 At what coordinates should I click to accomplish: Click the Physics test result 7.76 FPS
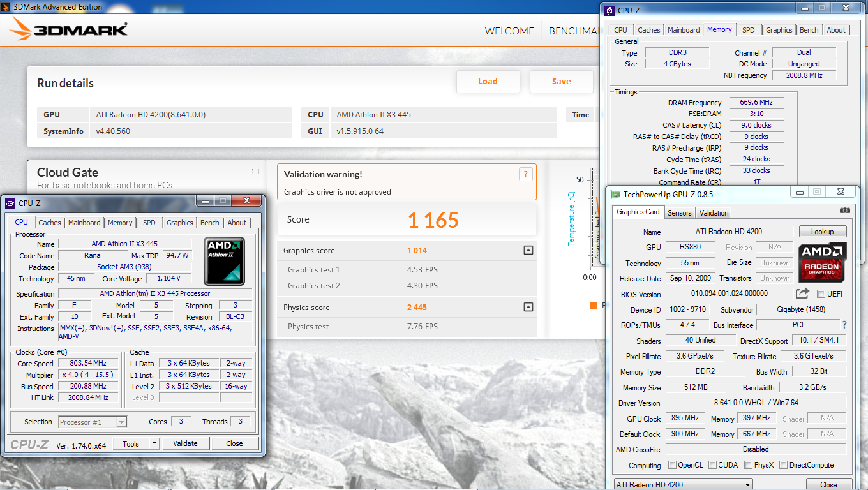423,327
